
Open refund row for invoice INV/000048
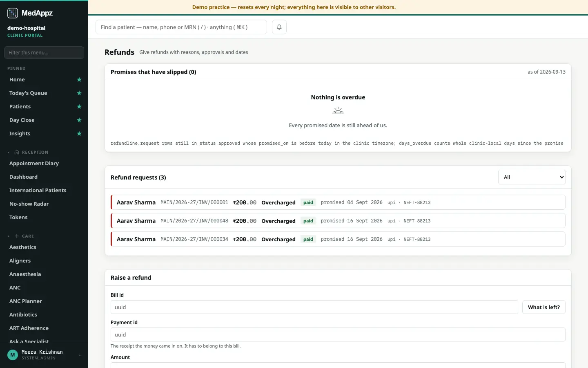(338, 221)
